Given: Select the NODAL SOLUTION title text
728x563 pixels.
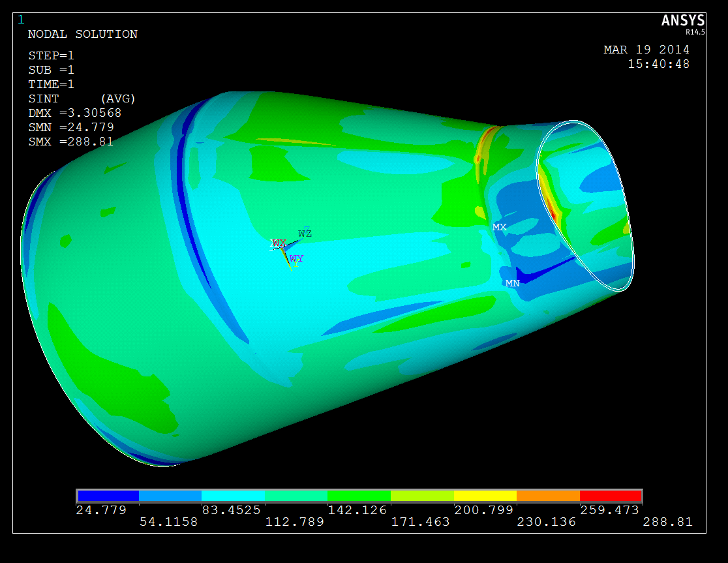Looking at the screenshot, I should (x=82, y=35).
